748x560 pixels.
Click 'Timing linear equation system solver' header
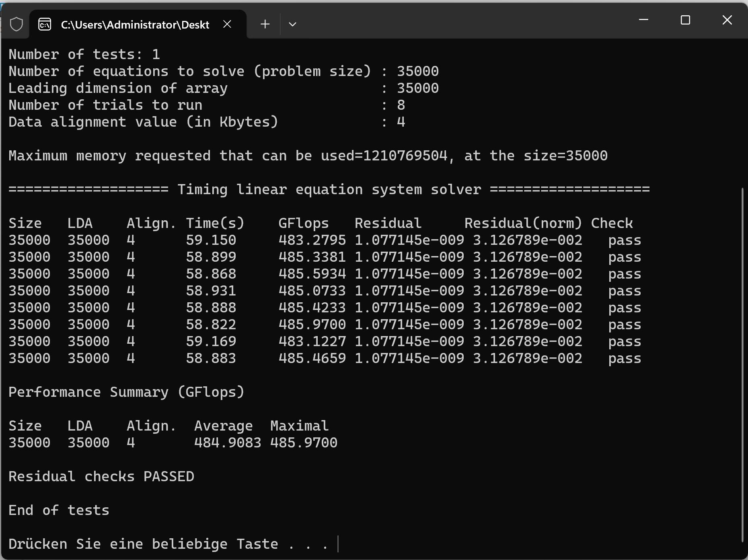coord(329,189)
